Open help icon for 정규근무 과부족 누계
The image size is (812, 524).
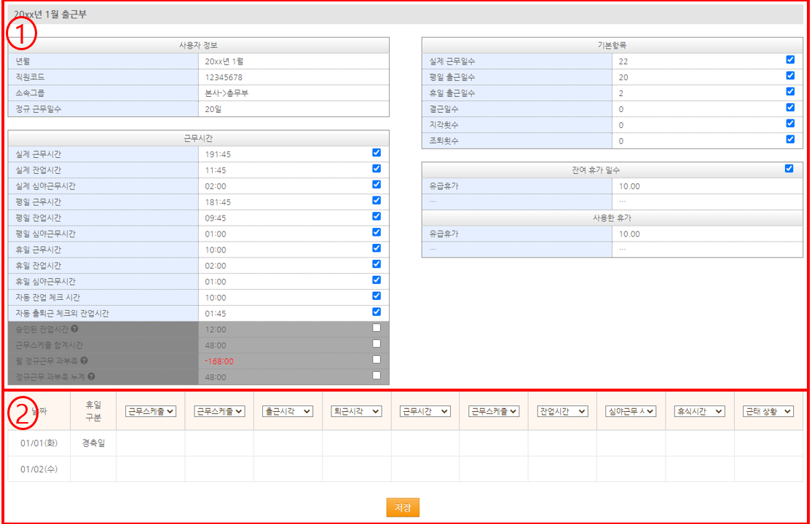[91, 377]
